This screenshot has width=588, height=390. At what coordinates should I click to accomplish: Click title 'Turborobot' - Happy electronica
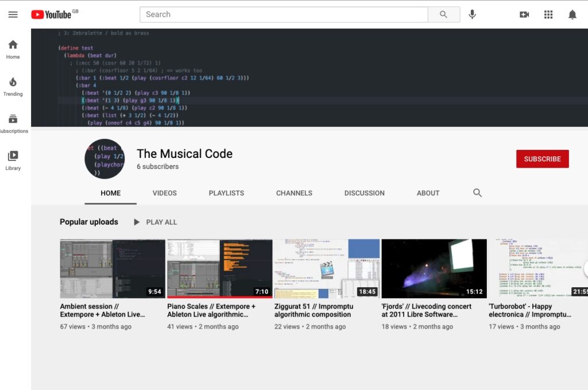[x=530, y=311]
